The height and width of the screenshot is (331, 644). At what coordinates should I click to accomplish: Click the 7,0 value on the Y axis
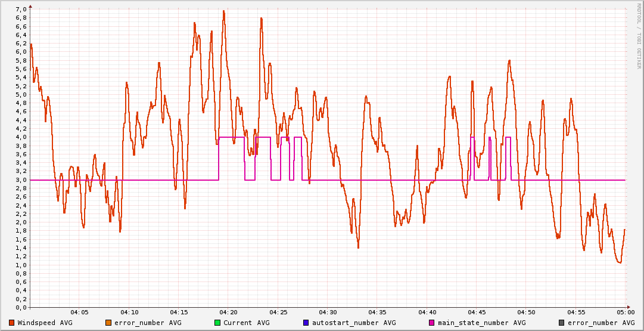(x=21, y=10)
